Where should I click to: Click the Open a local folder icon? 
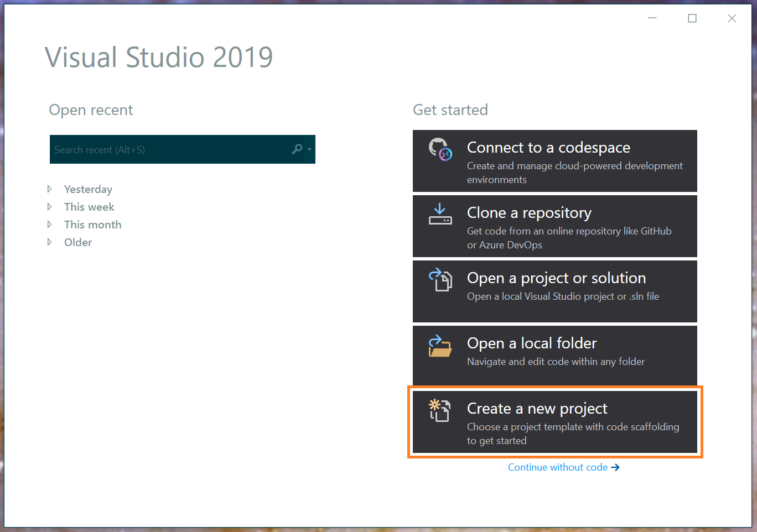pos(440,346)
